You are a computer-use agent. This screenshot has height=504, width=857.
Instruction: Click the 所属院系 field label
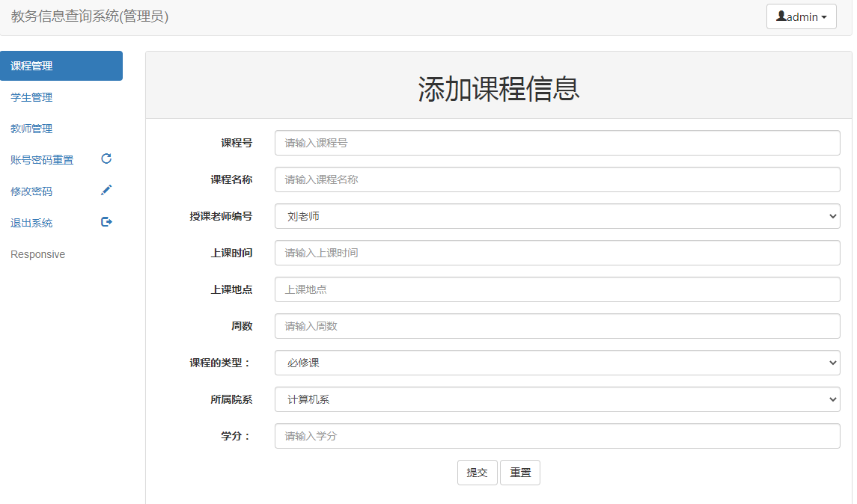pos(231,400)
